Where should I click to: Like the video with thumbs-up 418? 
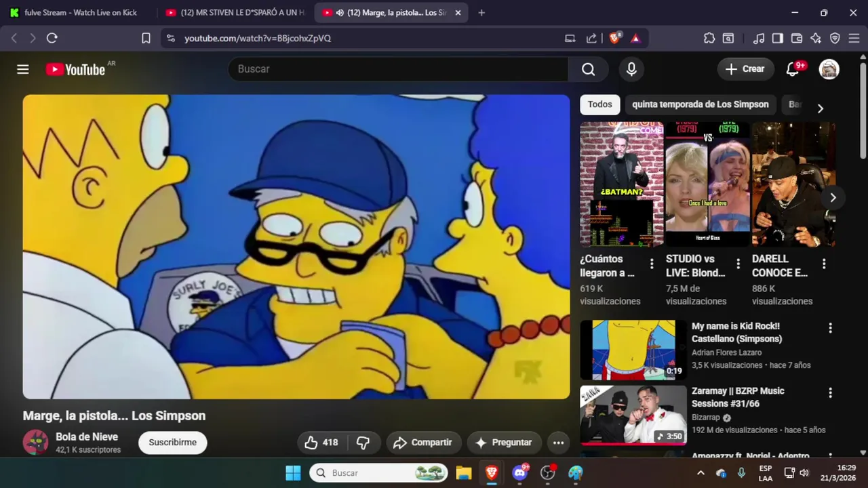[322, 443]
